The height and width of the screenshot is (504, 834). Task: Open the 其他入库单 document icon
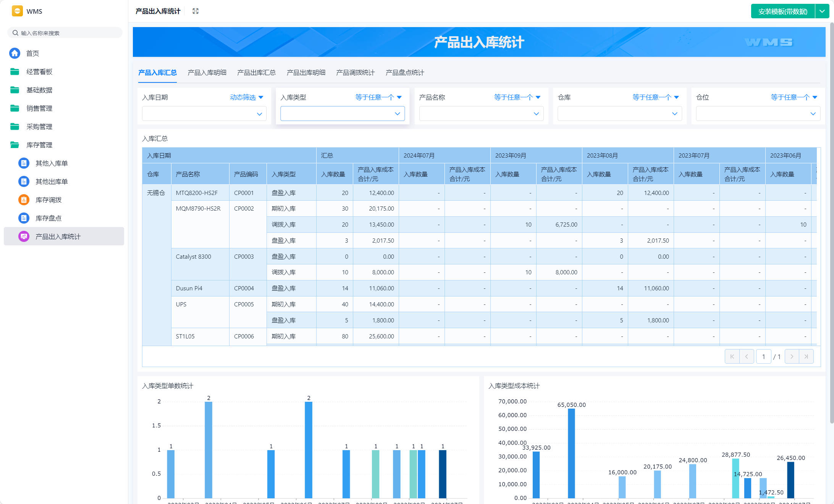(x=24, y=163)
